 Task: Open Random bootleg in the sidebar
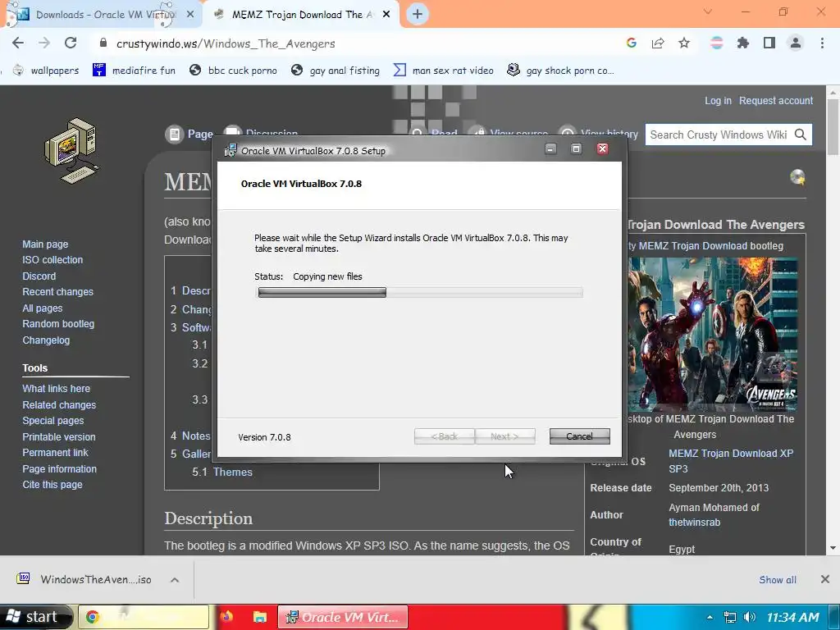[x=58, y=324]
